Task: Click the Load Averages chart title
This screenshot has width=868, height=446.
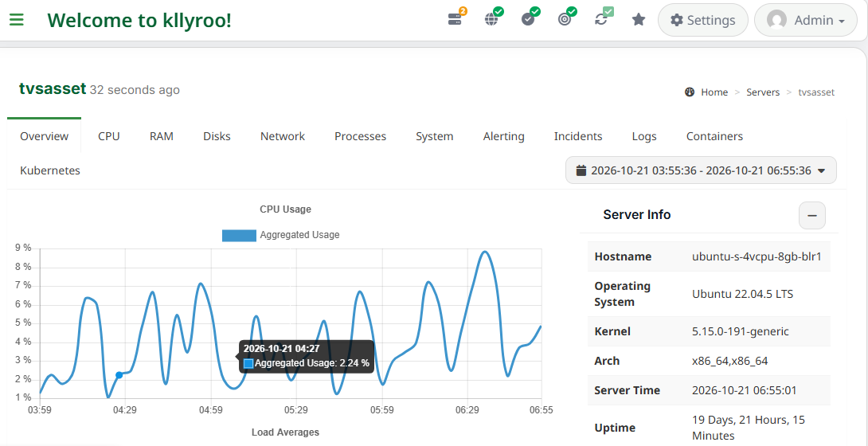Action: (x=285, y=432)
